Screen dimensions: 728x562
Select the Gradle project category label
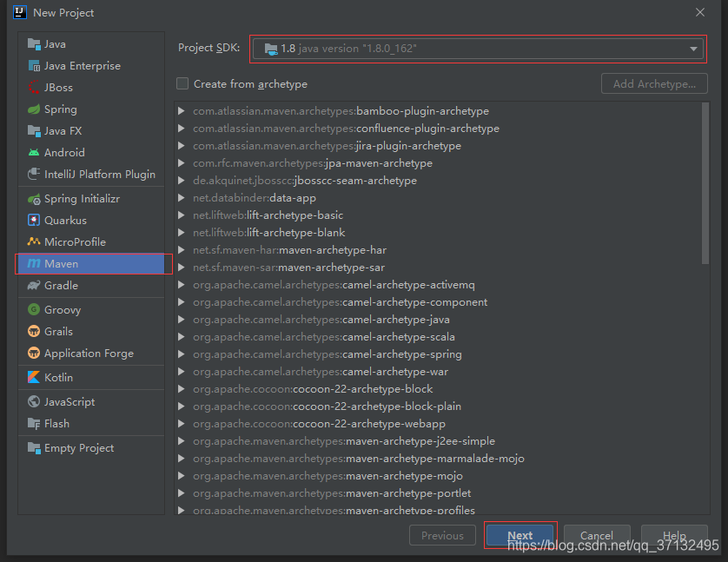pyautogui.click(x=61, y=286)
